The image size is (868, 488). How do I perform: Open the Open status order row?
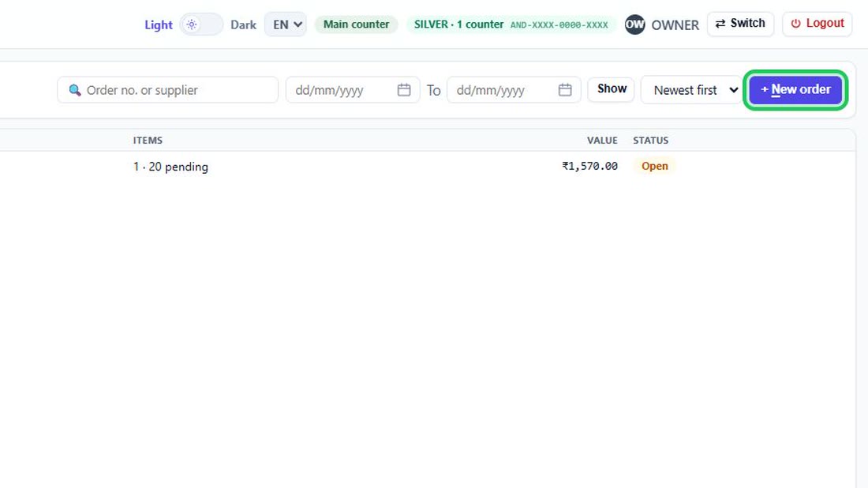428,166
